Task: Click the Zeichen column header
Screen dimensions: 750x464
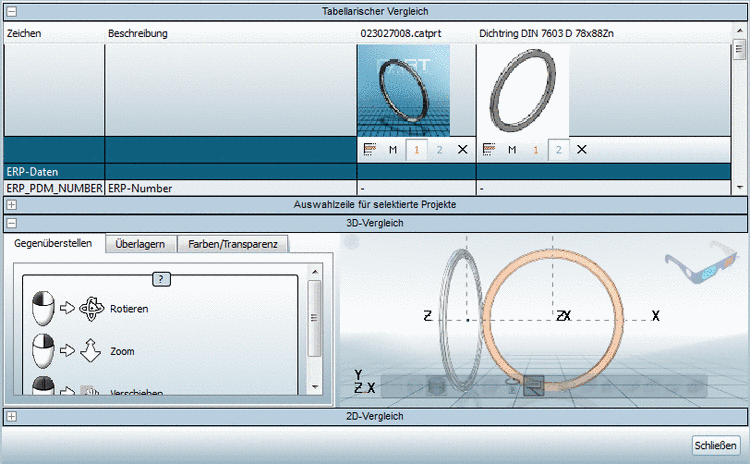Action: click(x=24, y=33)
